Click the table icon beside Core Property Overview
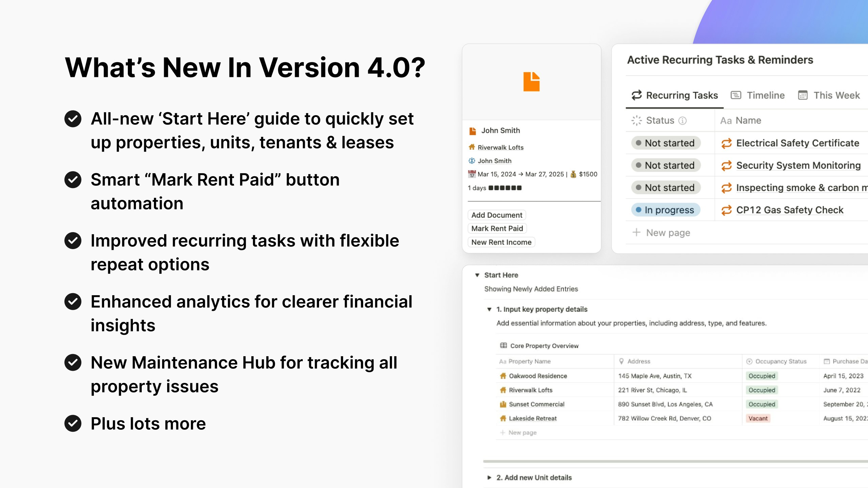Screen dimensions: 868x488 point(503,346)
